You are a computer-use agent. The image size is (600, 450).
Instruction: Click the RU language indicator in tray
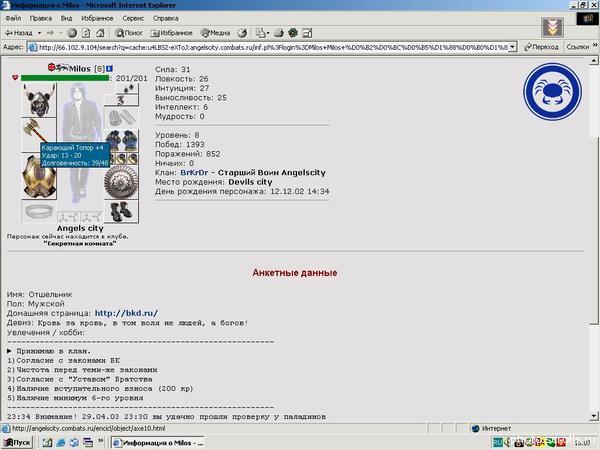(497, 443)
